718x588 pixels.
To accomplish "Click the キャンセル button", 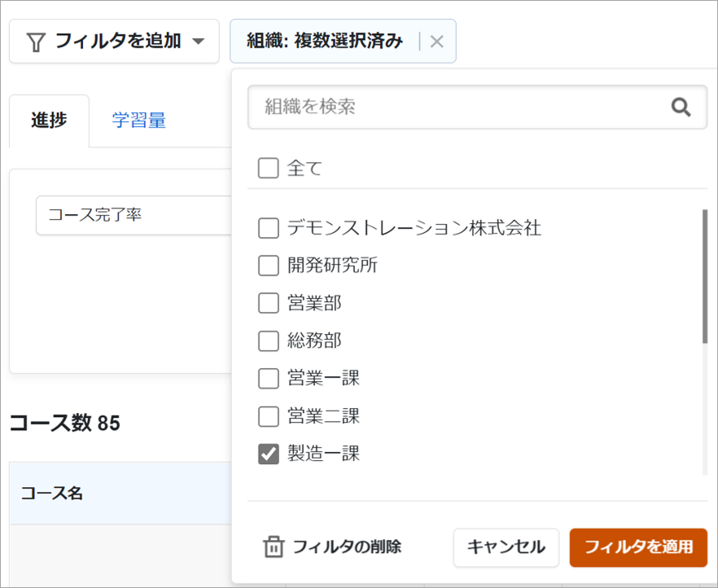I will [506, 547].
